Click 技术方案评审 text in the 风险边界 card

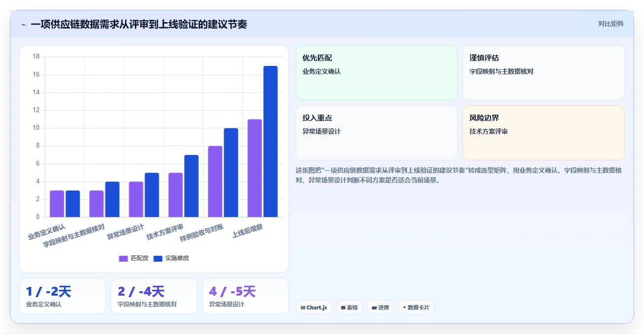point(489,131)
